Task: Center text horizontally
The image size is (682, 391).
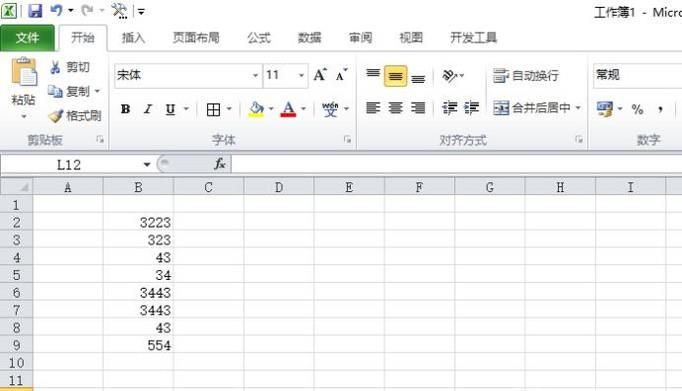Action: (395, 107)
